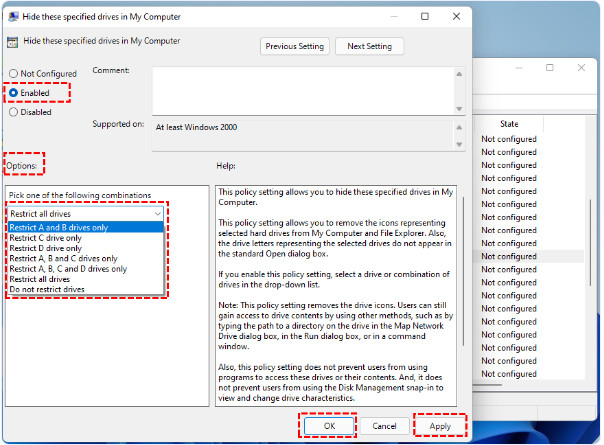The width and height of the screenshot is (604, 445).
Task: Select the Enabled radio button
Action: tap(13, 93)
